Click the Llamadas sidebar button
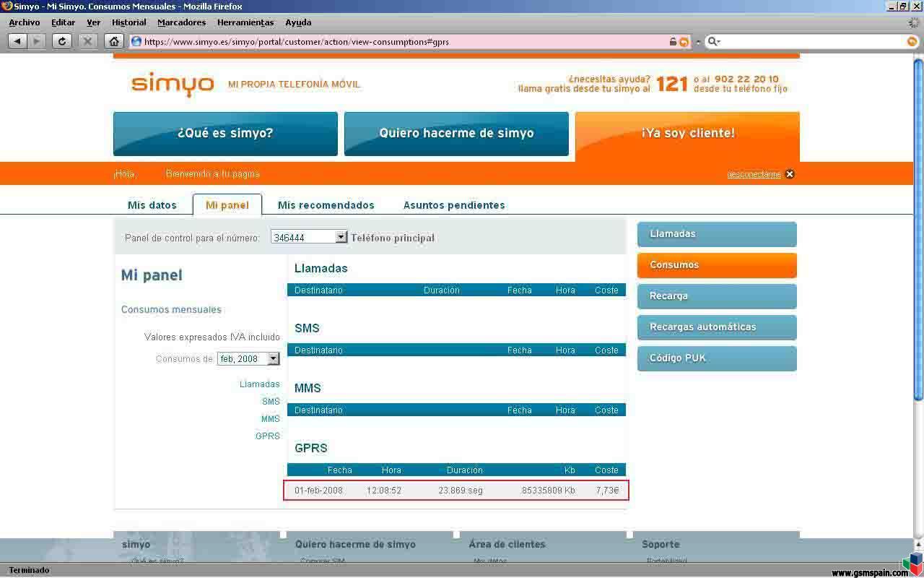Image resolution: width=924 pixels, height=578 pixels. (717, 234)
